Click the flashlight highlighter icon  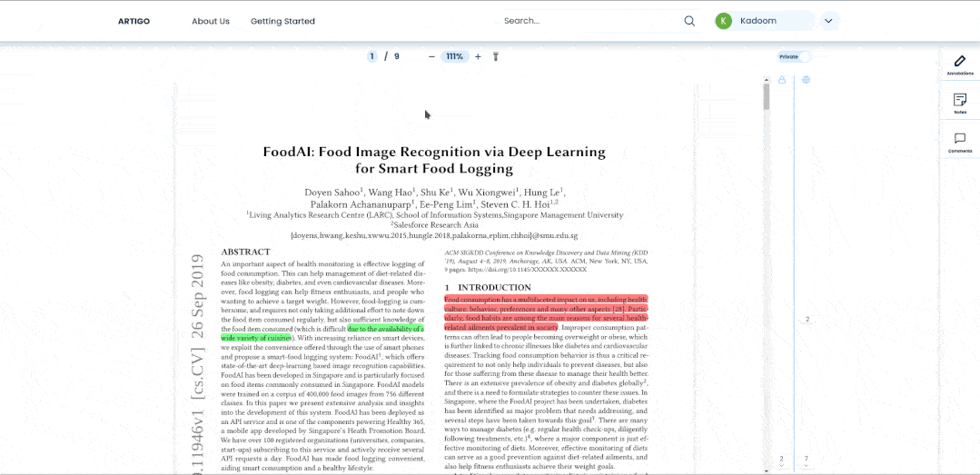click(495, 56)
